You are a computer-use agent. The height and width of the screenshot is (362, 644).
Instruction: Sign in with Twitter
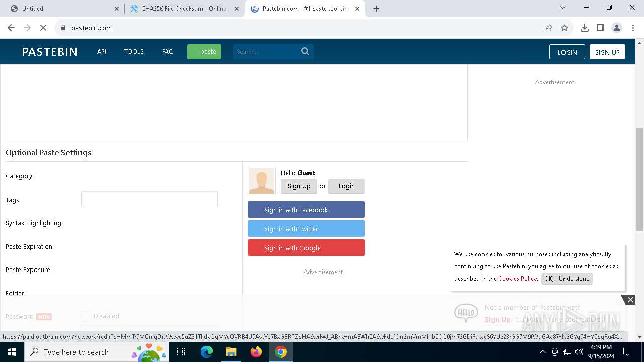click(306, 229)
